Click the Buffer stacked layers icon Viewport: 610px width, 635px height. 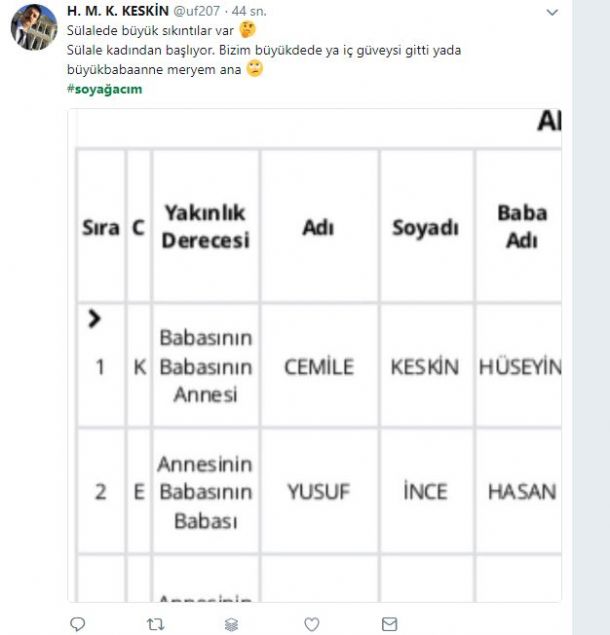tap(231, 623)
